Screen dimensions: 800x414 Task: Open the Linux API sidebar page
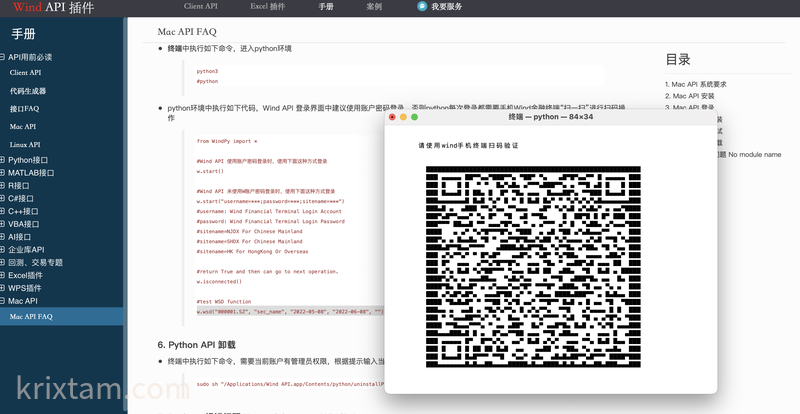coord(25,144)
